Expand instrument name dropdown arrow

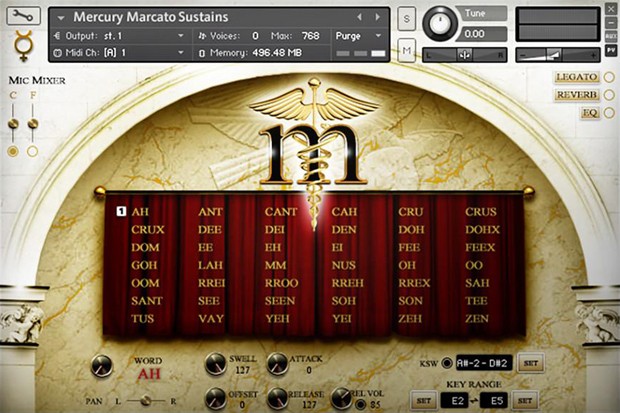tap(61, 18)
